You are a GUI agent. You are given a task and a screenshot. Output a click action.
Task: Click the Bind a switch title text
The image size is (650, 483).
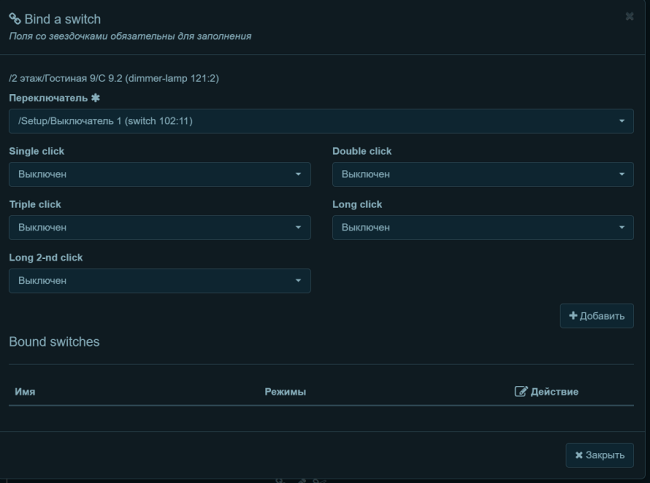pos(62,19)
